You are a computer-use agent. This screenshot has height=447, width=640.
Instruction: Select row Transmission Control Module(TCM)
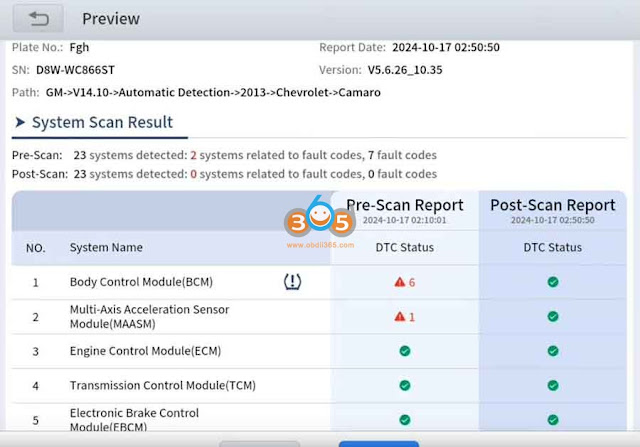click(x=318, y=385)
